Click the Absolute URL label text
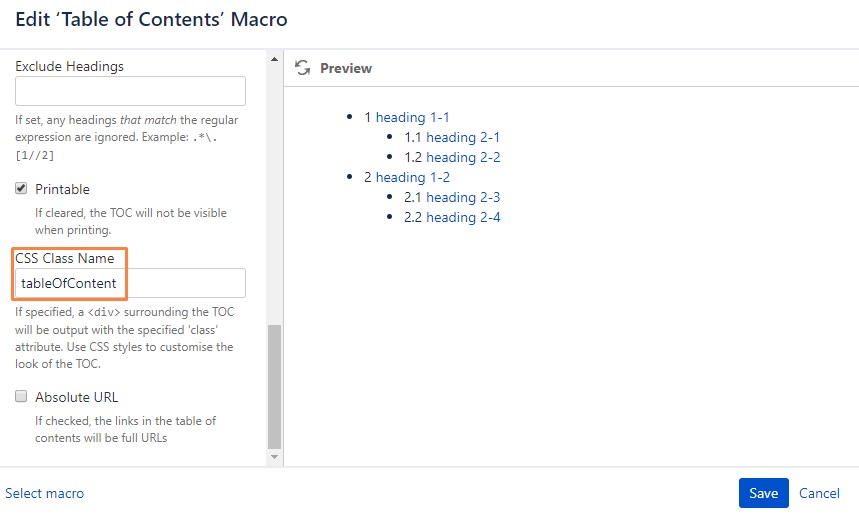The image size is (859, 516). (x=76, y=397)
